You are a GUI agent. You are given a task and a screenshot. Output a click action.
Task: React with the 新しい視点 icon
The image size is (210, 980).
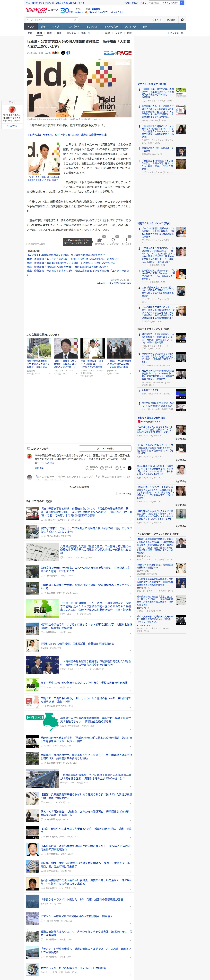coord(127,241)
